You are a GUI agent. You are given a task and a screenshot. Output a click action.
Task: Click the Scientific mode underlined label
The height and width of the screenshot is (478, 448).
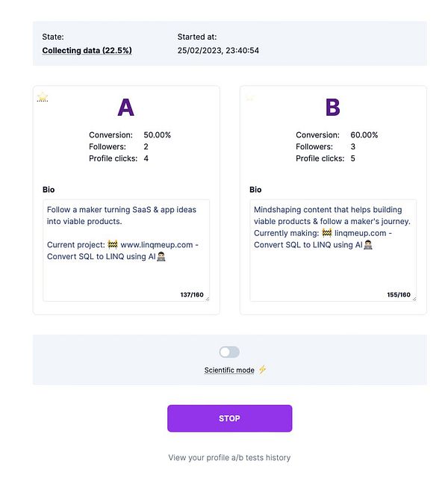click(x=229, y=370)
